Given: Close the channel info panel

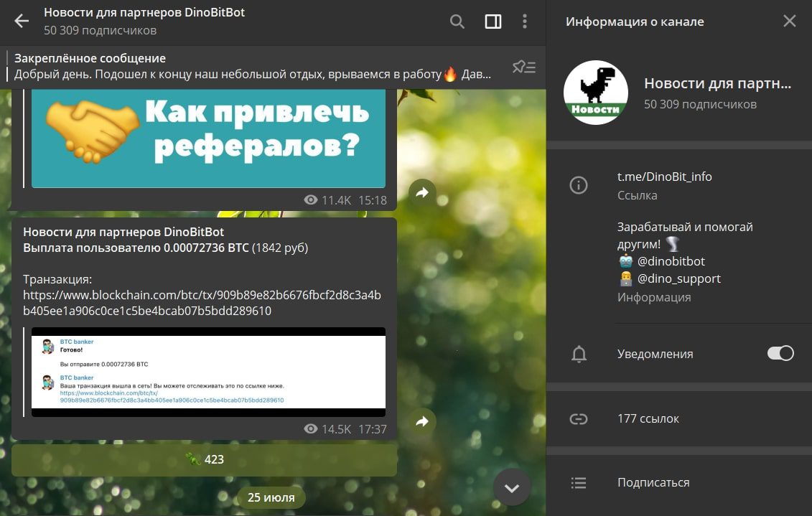Looking at the screenshot, I should [x=789, y=21].
